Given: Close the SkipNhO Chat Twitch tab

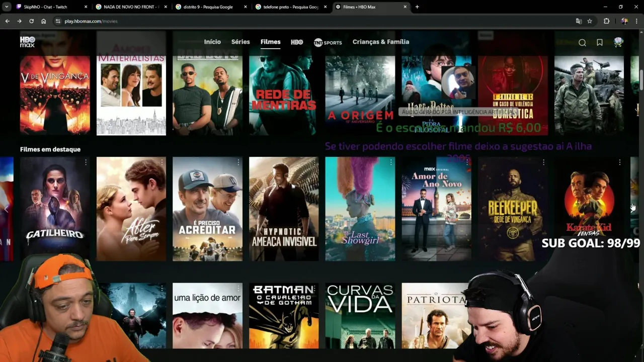Looking at the screenshot, I should (x=86, y=7).
